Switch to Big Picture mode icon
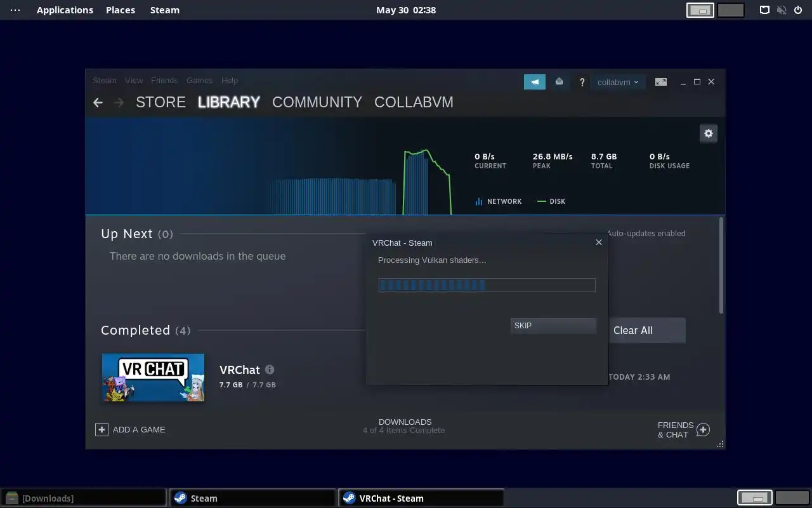This screenshot has height=508, width=812. (661, 82)
